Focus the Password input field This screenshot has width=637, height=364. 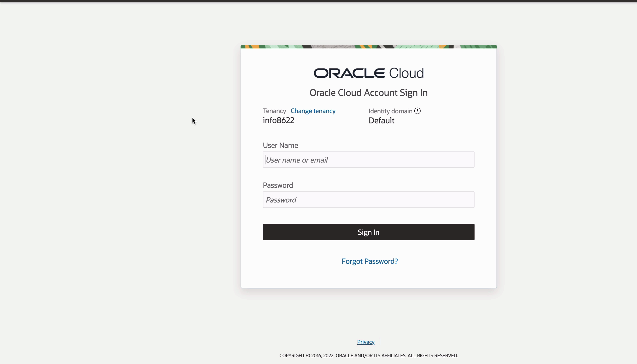pos(368,200)
